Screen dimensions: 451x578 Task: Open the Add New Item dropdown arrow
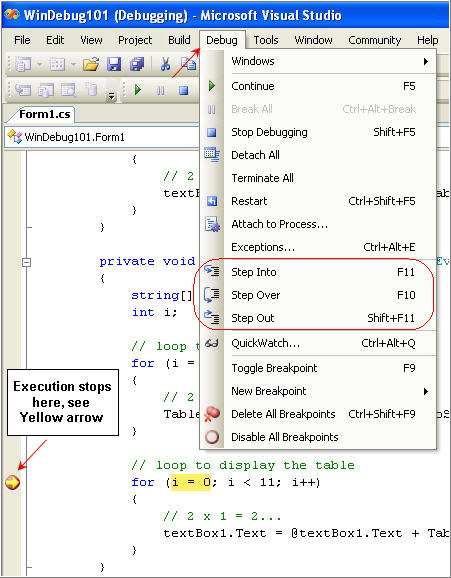(73, 65)
